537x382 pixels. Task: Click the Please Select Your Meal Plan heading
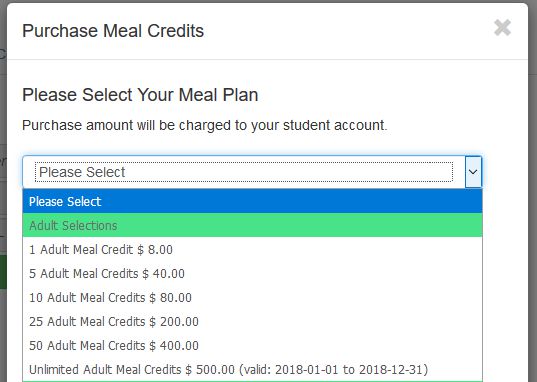tap(140, 95)
